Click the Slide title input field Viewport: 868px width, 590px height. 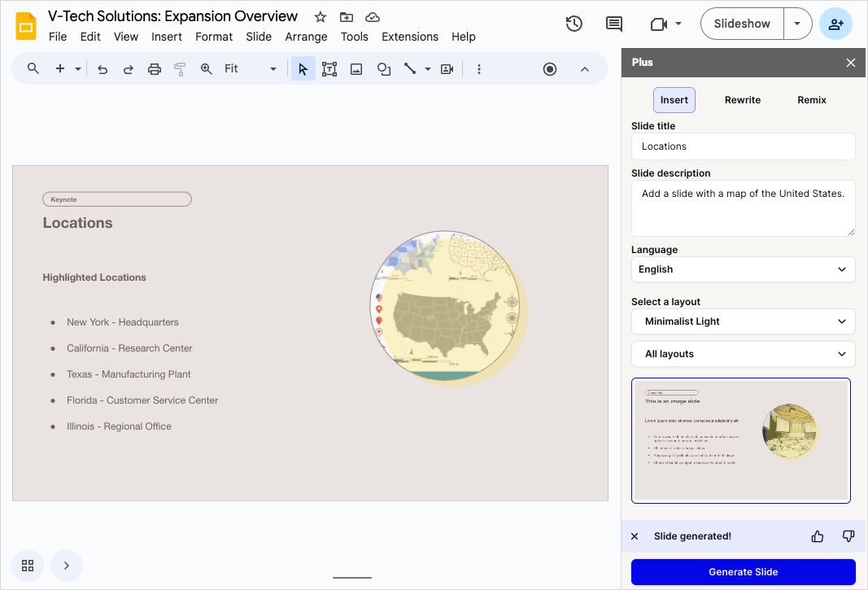click(x=743, y=146)
